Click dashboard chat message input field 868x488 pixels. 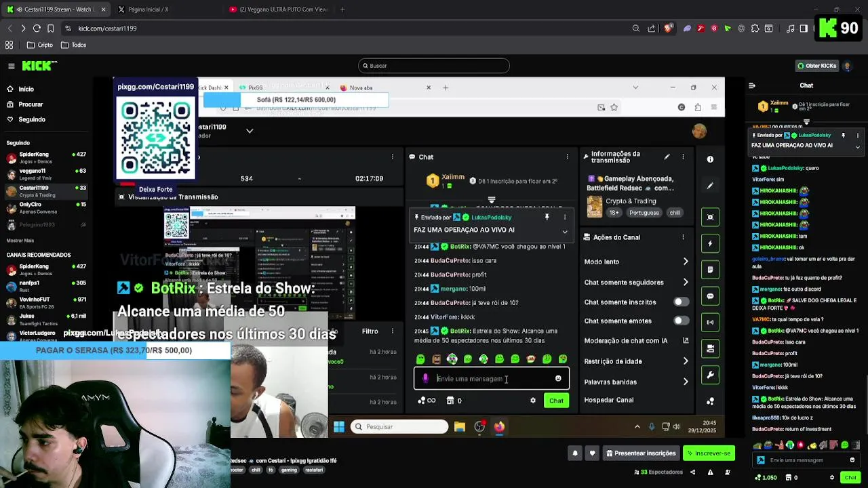[x=492, y=379]
